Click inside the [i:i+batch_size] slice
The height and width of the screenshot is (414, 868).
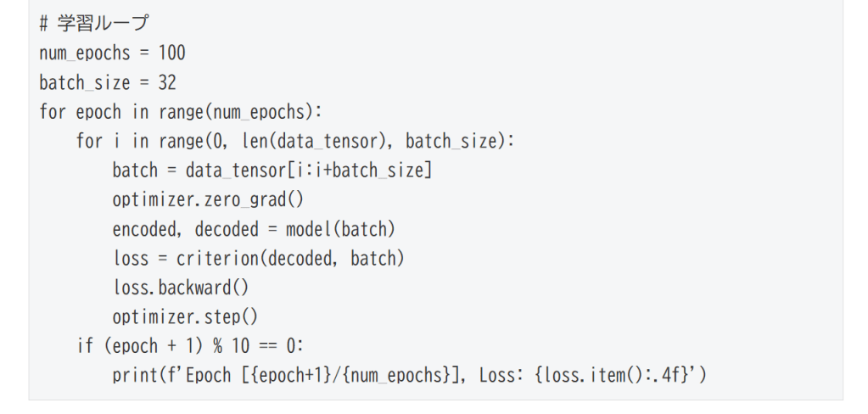click(360, 171)
